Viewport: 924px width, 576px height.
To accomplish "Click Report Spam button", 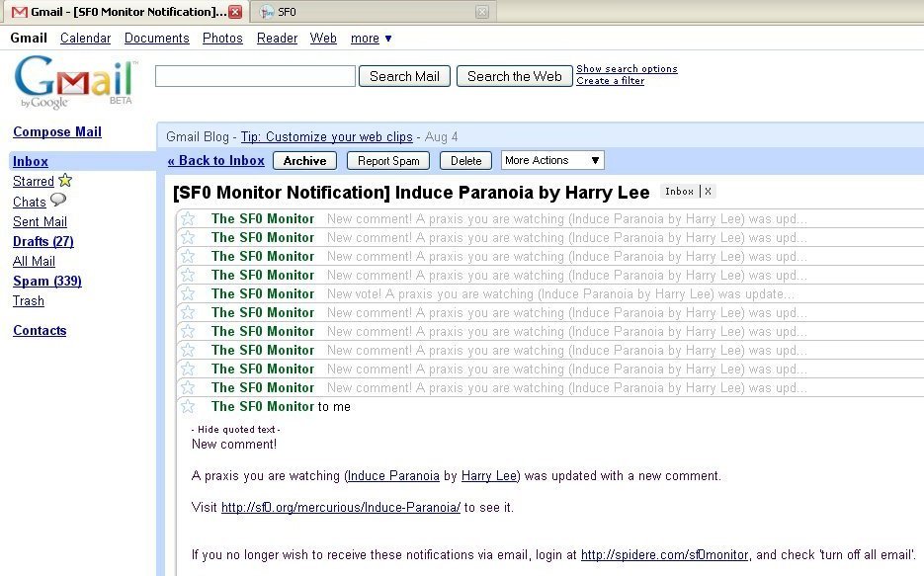I will tap(388, 161).
